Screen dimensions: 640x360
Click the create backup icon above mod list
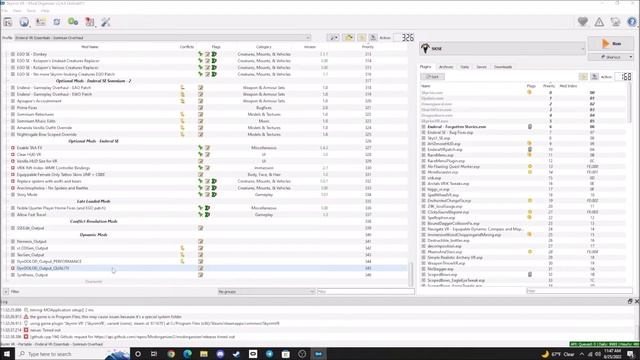point(373,38)
